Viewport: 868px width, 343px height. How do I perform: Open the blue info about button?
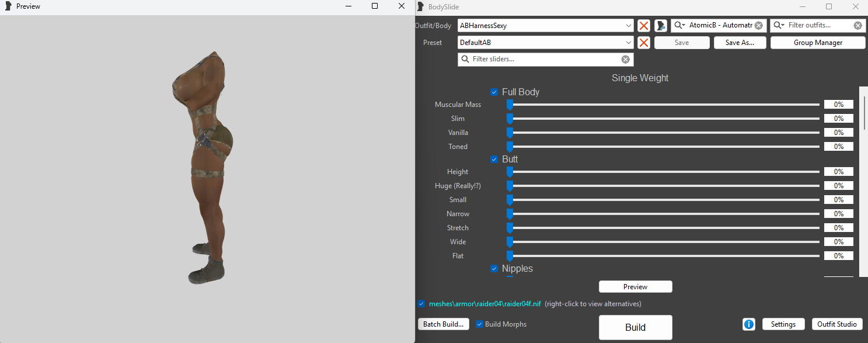pos(749,324)
